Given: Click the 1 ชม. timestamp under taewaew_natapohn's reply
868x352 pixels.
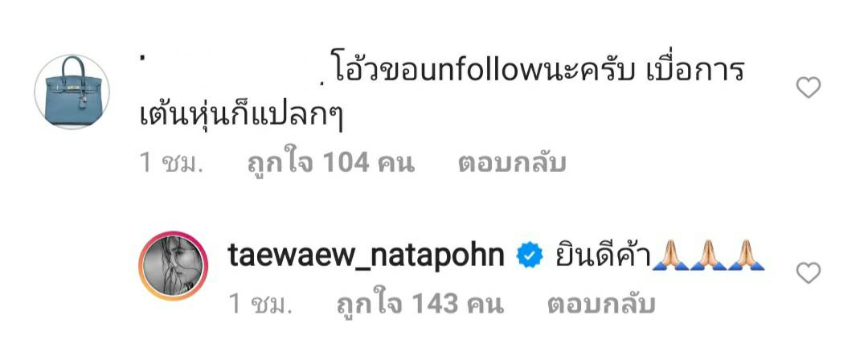Looking at the screenshot, I should (260, 305).
